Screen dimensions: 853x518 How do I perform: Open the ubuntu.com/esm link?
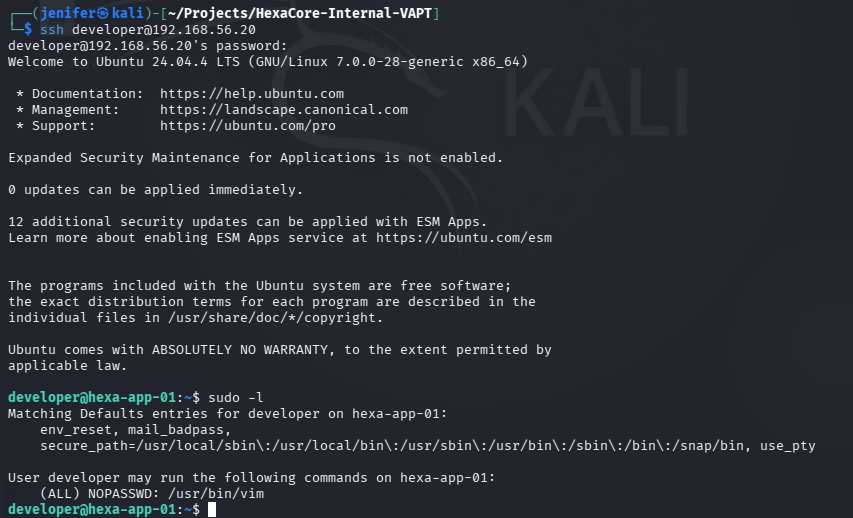tap(464, 238)
